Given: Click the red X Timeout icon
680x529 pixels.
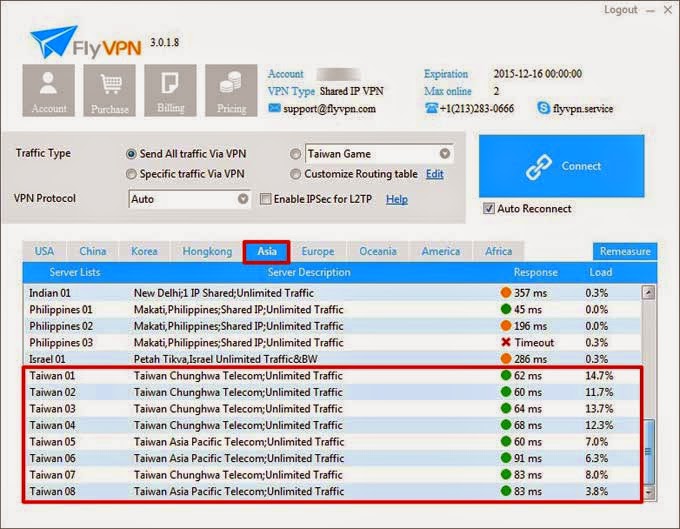Looking at the screenshot, I should [x=506, y=342].
